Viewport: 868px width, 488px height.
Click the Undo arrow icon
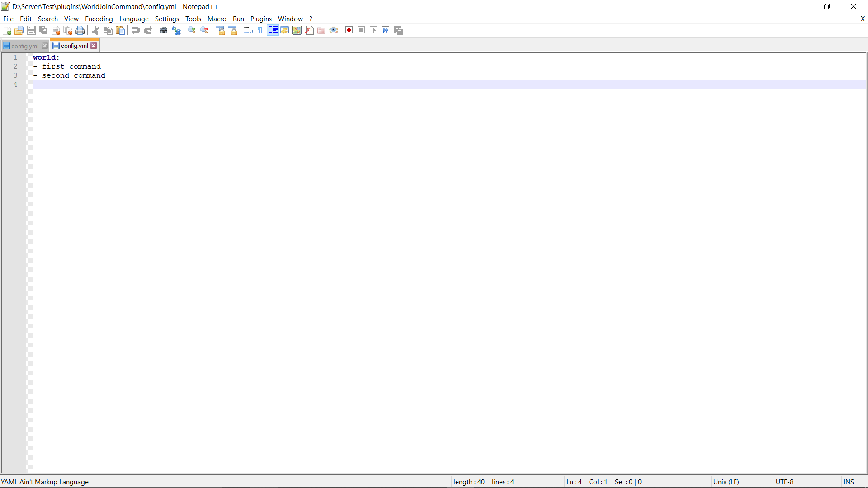(x=136, y=30)
